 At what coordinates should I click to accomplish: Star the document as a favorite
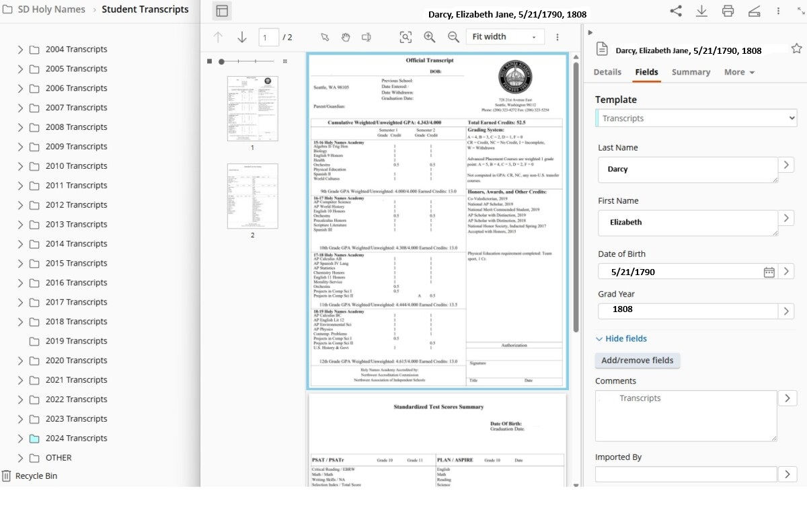(797, 48)
